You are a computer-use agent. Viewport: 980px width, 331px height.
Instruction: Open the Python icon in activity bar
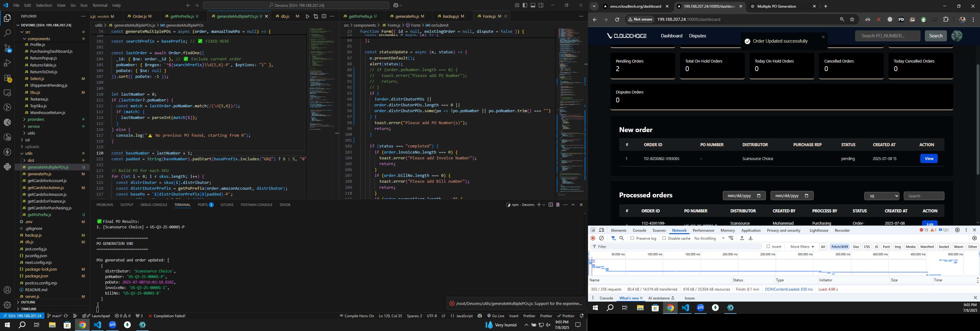[x=7, y=167]
